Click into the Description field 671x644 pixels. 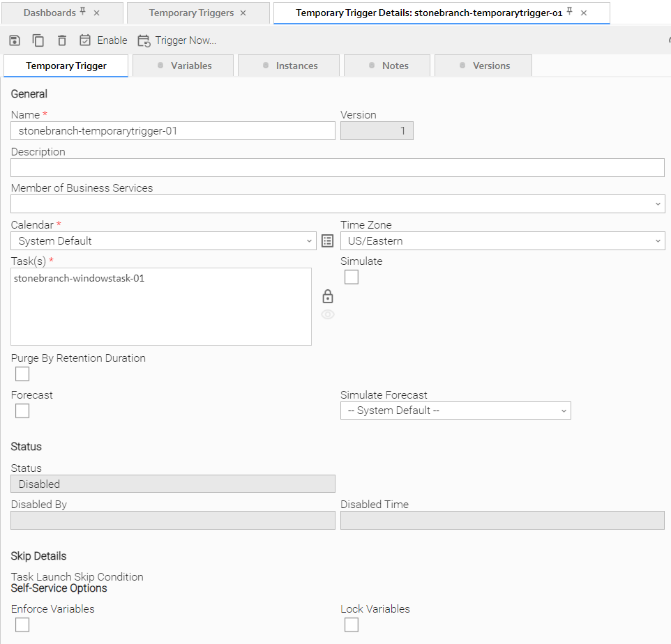coord(338,168)
